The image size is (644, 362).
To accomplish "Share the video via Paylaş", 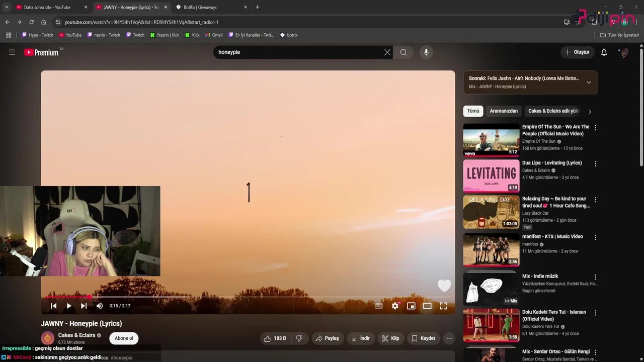I will pos(327,338).
